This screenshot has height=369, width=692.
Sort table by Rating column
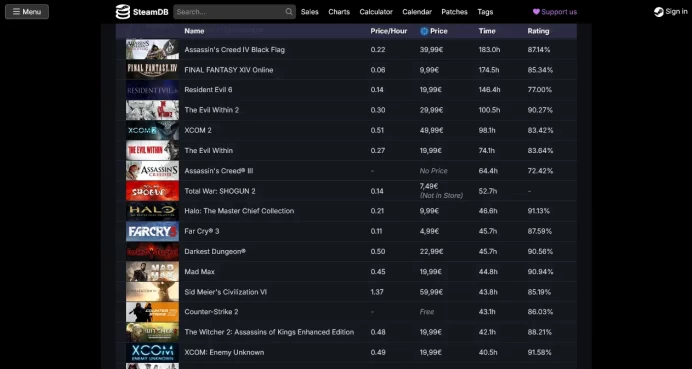(538, 31)
